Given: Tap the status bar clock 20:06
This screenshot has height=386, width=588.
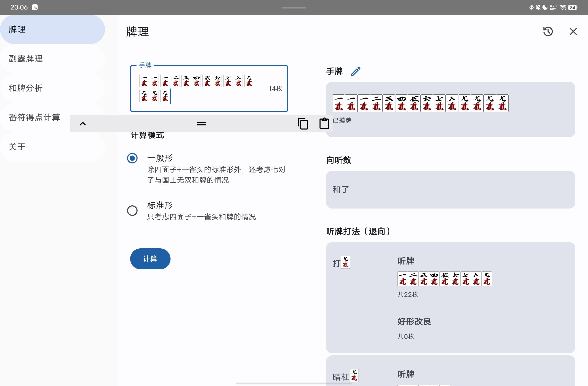Looking at the screenshot, I should [x=19, y=7].
